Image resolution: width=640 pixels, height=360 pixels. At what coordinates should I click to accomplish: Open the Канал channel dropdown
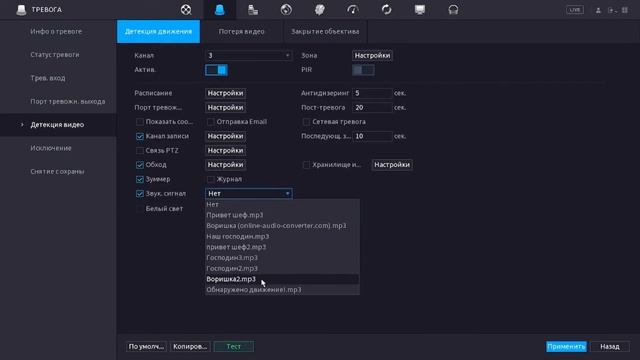click(x=249, y=55)
